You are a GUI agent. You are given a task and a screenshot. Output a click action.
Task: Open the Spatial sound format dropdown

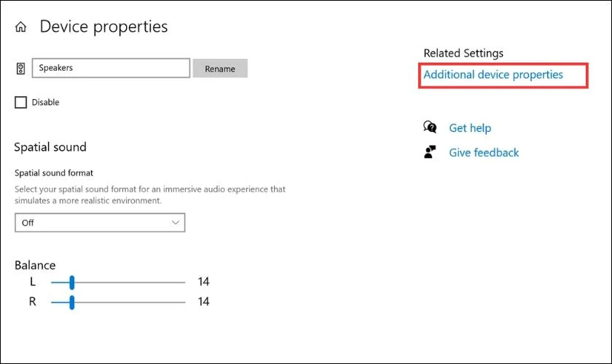tap(100, 222)
